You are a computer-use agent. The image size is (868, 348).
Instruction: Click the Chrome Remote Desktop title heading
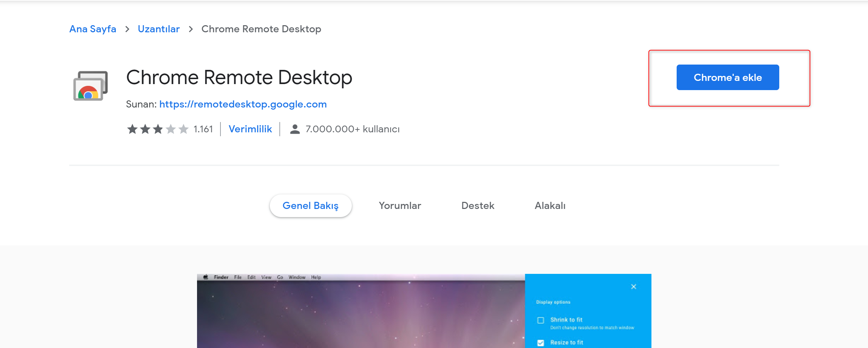click(x=239, y=77)
